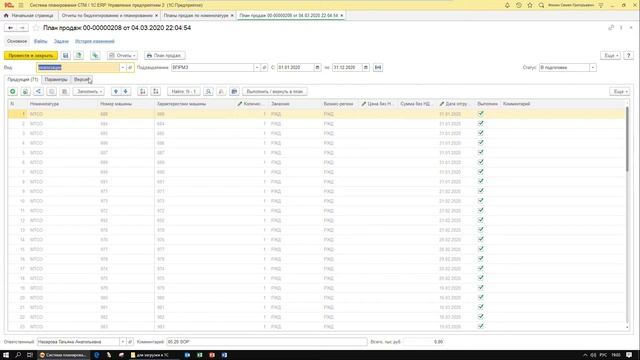Viewport: 640px width, 360px height.
Task: Open the Windows Start menu
Action: 6,355
